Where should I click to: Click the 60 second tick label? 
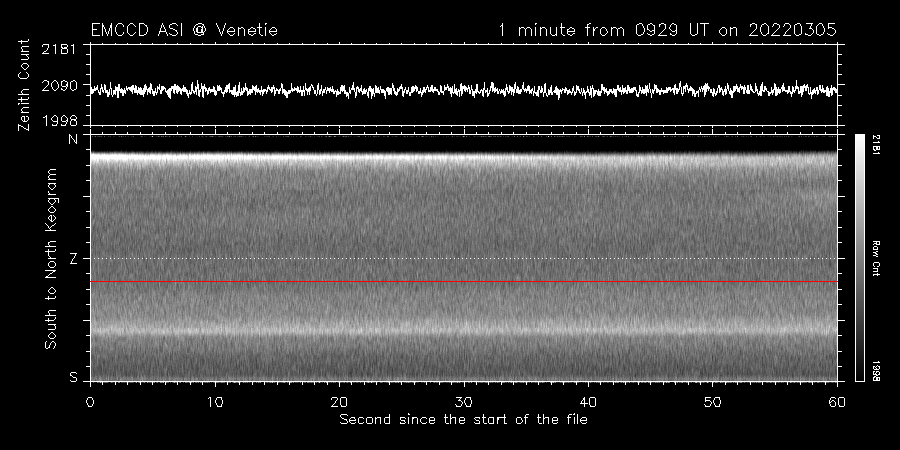(837, 402)
